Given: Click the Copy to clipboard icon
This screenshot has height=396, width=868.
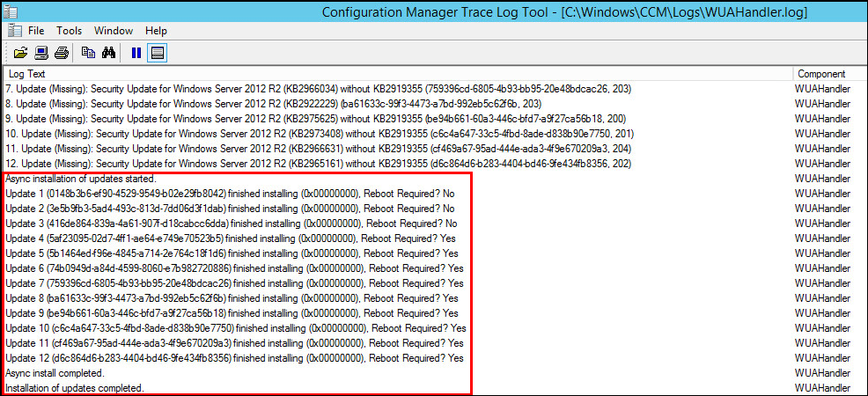Looking at the screenshot, I should click(88, 52).
